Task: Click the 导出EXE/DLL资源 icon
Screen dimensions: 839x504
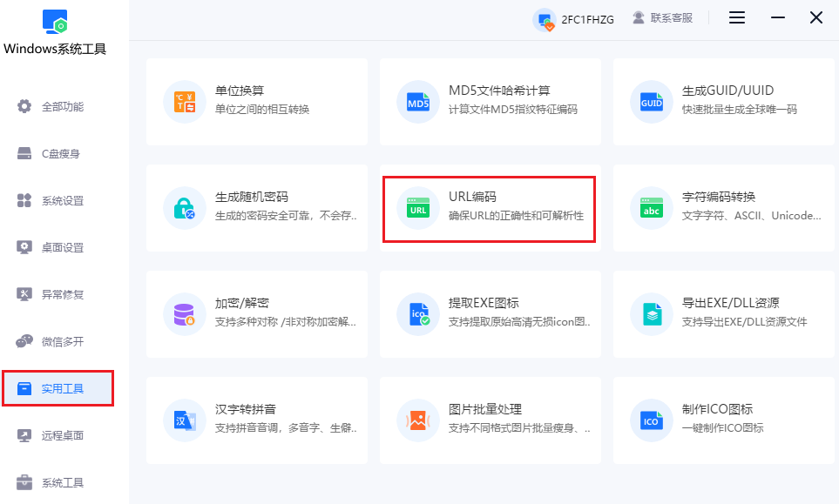Action: pos(652,314)
